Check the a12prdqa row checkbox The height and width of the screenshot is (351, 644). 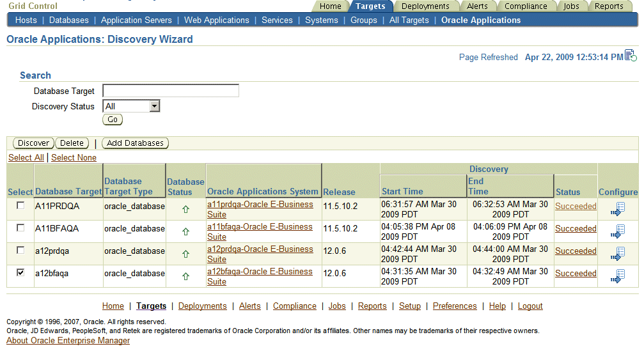[x=20, y=250]
